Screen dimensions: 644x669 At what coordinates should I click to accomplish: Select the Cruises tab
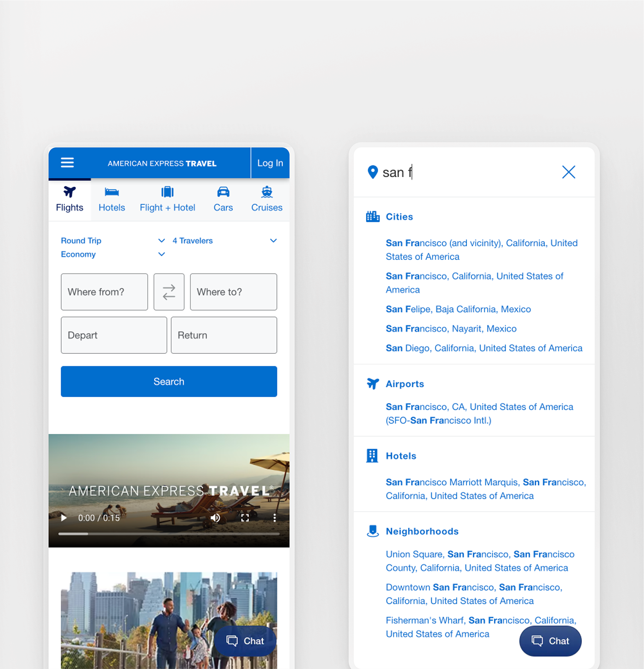[x=267, y=199]
